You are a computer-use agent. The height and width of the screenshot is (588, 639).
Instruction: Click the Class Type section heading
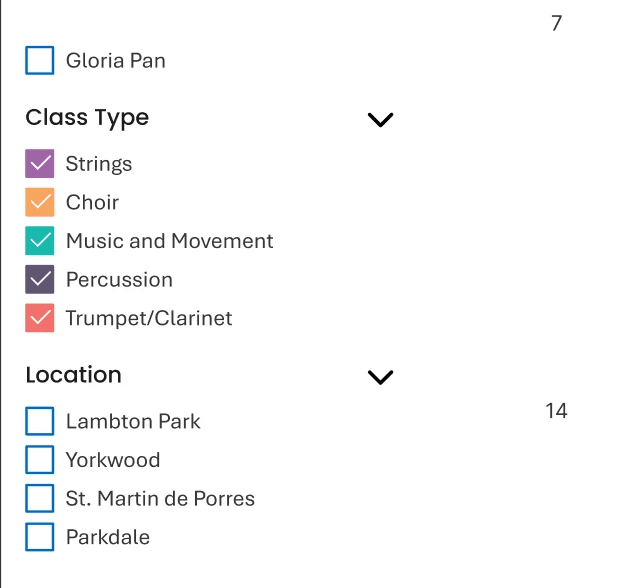87,118
